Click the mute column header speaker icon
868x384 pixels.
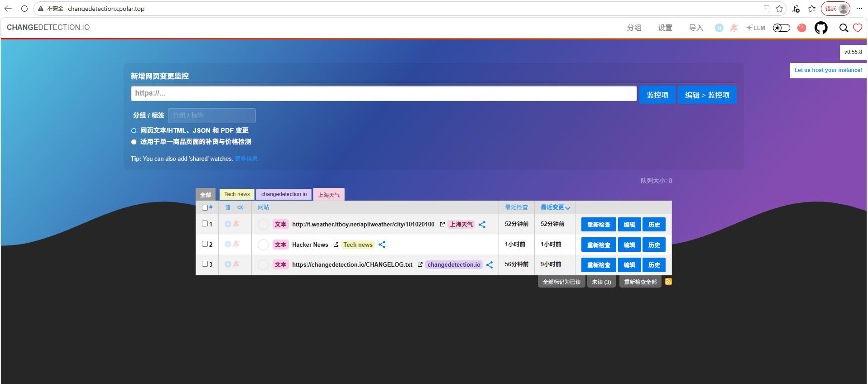pos(240,207)
